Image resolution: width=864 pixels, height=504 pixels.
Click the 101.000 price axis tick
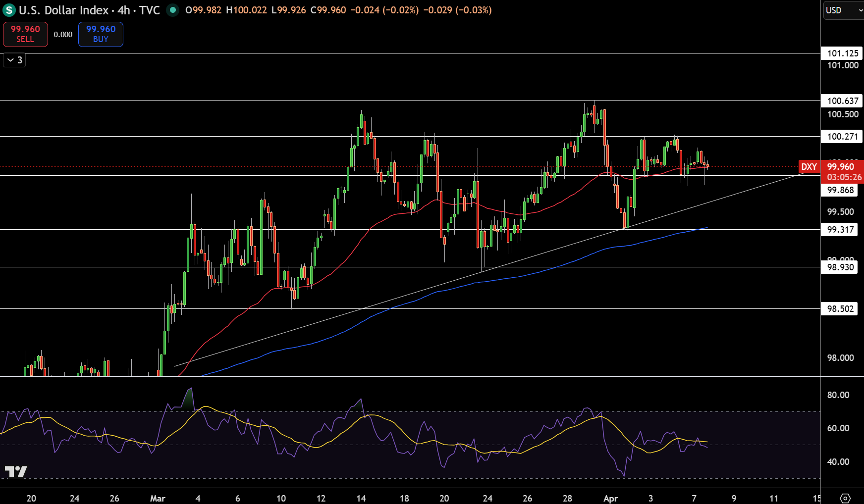pos(843,65)
